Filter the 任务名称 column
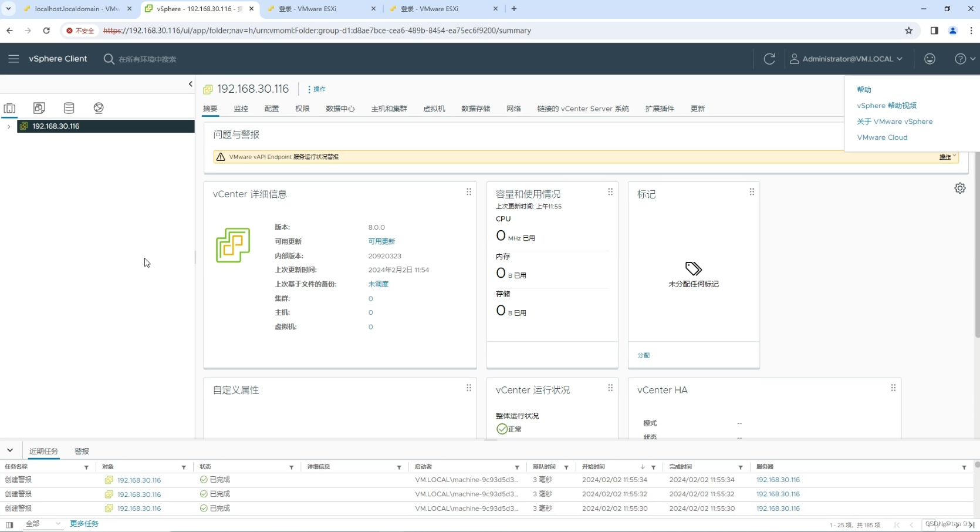 click(x=86, y=467)
